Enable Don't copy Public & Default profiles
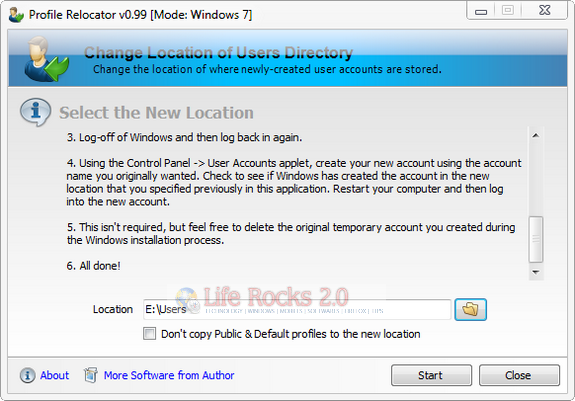This screenshot has width=575, height=401. [149, 334]
